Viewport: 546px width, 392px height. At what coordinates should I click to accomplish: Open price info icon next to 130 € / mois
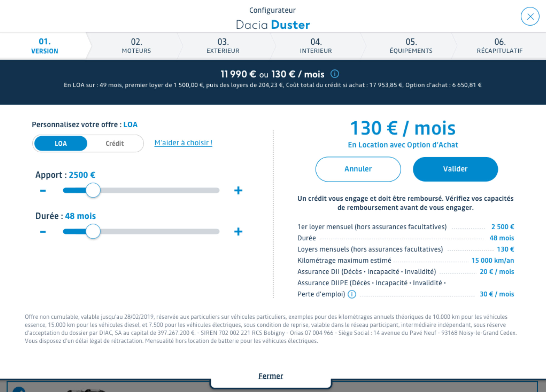point(335,74)
